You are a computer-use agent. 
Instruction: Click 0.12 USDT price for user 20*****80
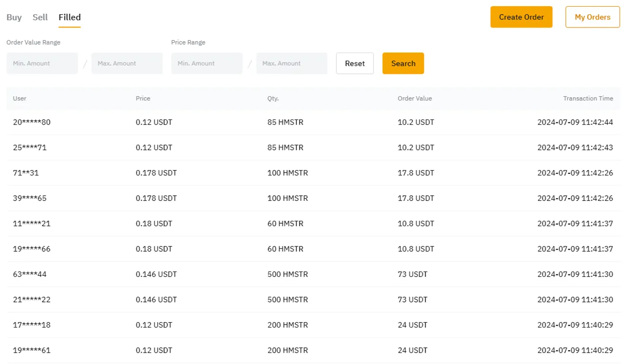pyautogui.click(x=154, y=122)
